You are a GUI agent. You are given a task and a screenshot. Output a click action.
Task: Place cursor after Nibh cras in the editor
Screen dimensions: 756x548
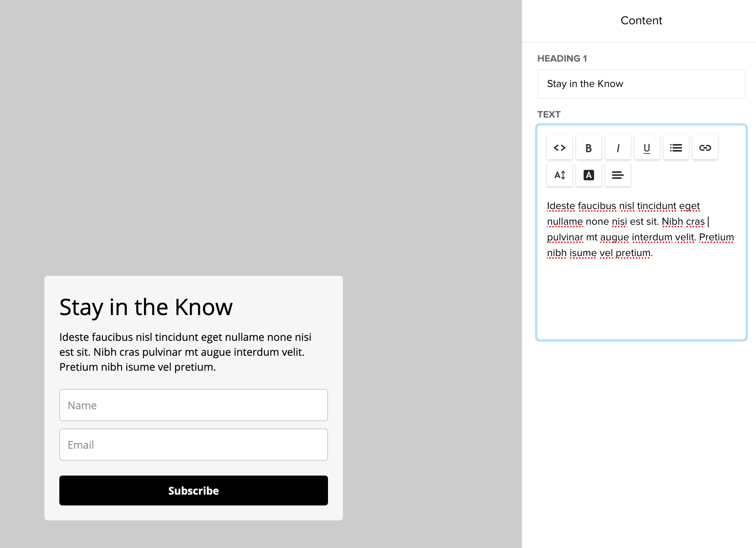coord(707,221)
